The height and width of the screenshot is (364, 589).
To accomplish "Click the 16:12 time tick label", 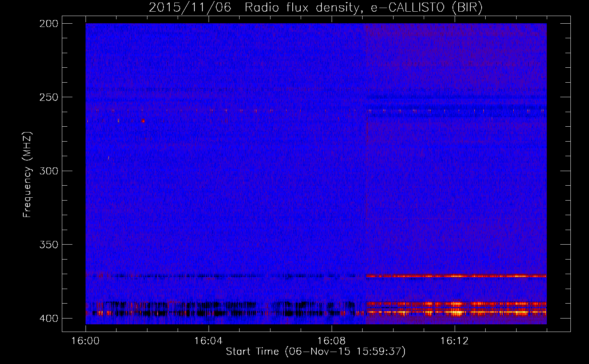I will click(x=455, y=341).
